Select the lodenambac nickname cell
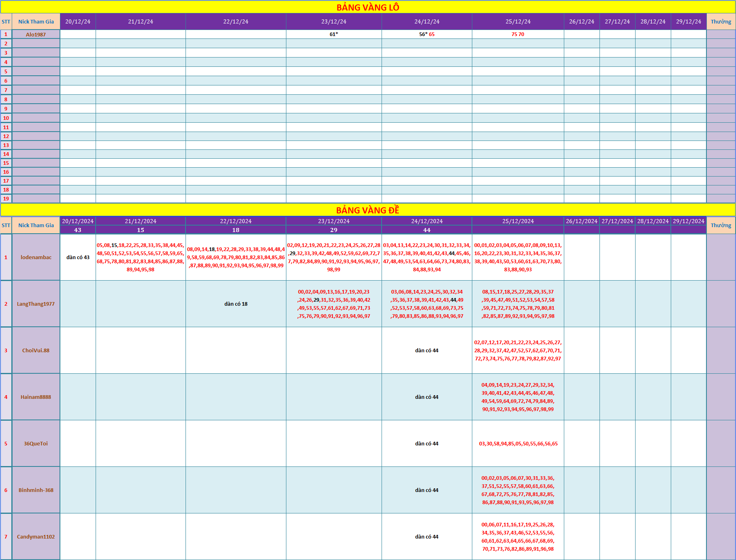 pyautogui.click(x=36, y=257)
